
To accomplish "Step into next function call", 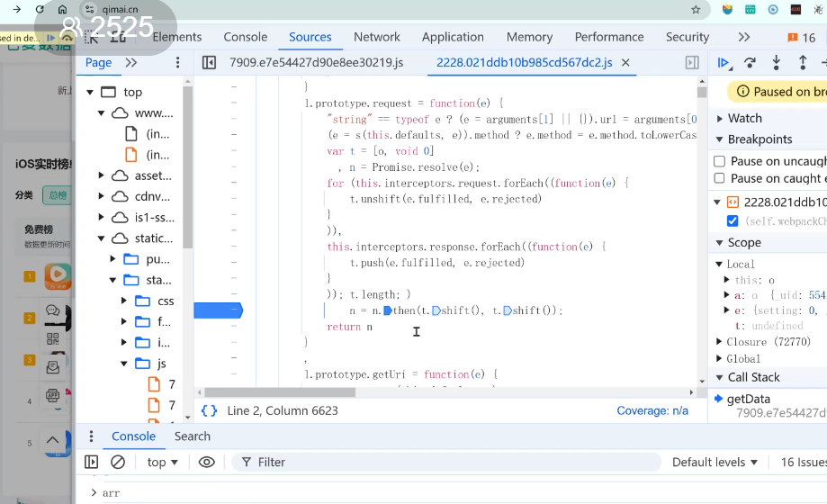I will pyautogui.click(x=777, y=63).
